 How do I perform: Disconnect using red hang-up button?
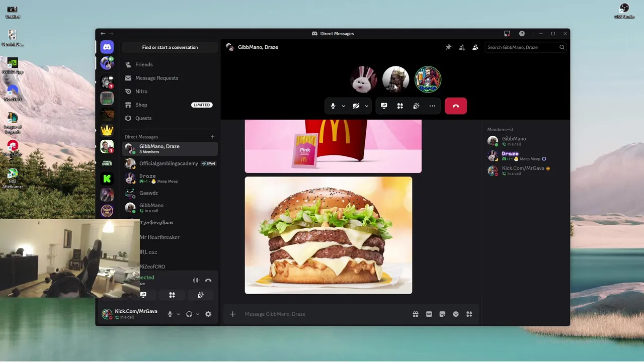coord(456,106)
